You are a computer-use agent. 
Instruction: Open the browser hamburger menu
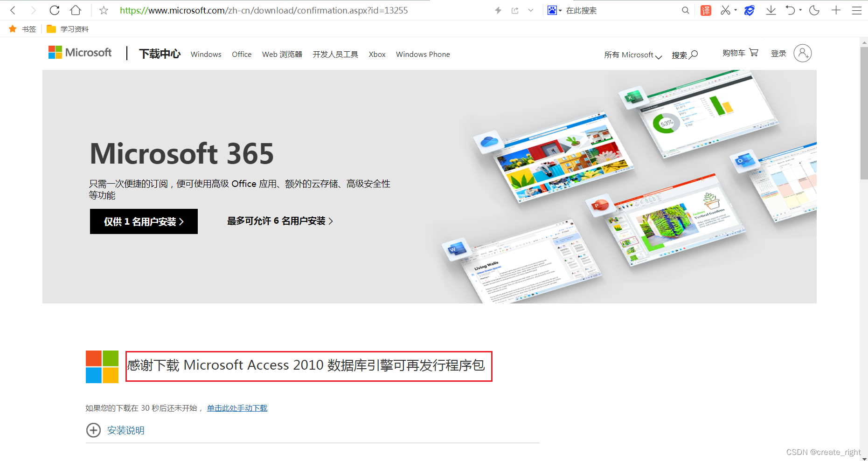pyautogui.click(x=857, y=10)
